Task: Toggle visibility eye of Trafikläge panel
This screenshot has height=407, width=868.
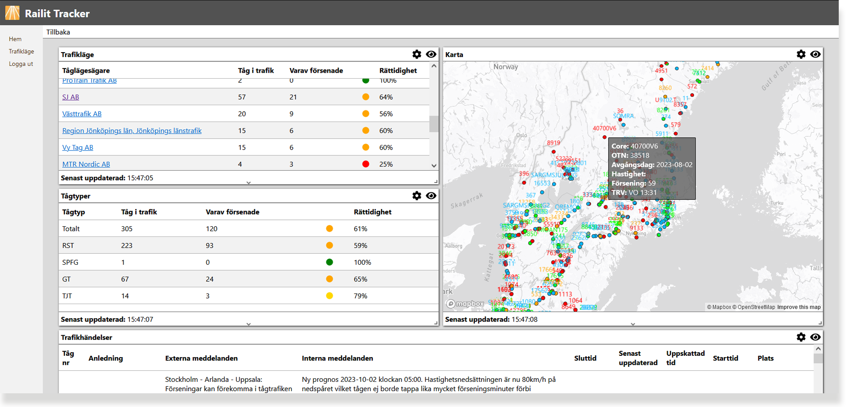Action: pos(431,54)
